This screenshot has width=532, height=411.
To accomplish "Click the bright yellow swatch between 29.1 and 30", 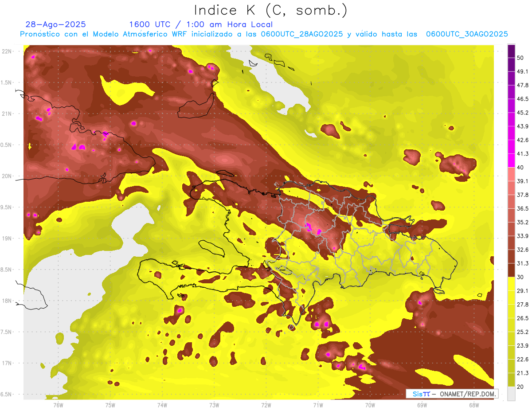I will pyautogui.click(x=511, y=284).
